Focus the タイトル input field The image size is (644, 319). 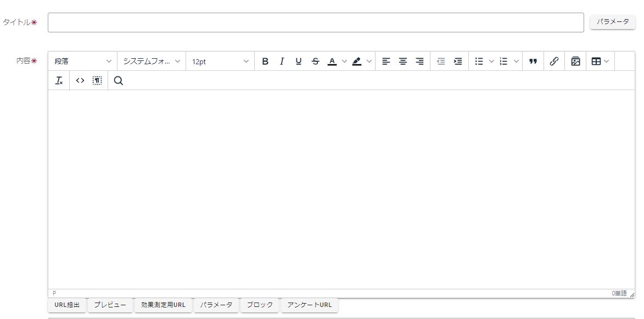(x=316, y=23)
